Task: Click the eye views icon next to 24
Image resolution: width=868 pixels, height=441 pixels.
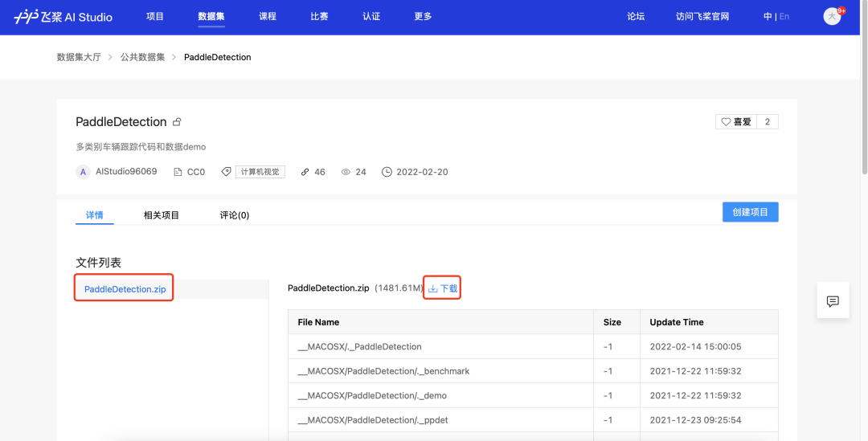Action: pyautogui.click(x=346, y=172)
